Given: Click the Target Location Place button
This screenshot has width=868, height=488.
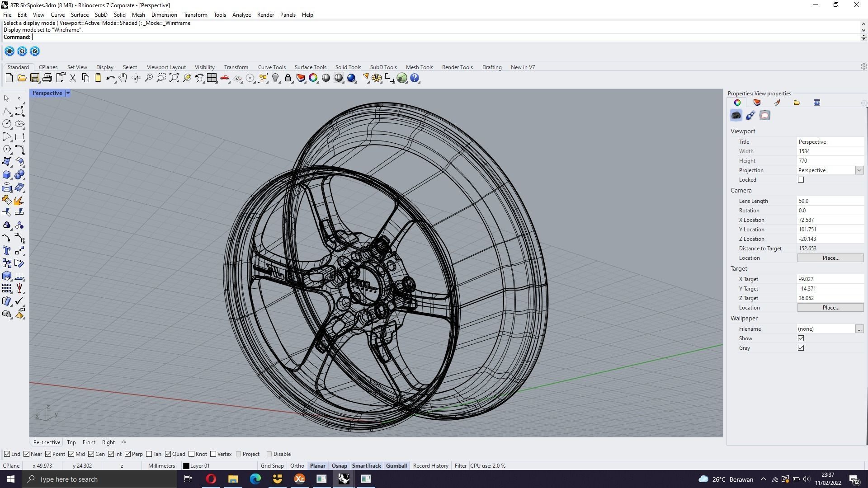Looking at the screenshot, I should tap(830, 308).
